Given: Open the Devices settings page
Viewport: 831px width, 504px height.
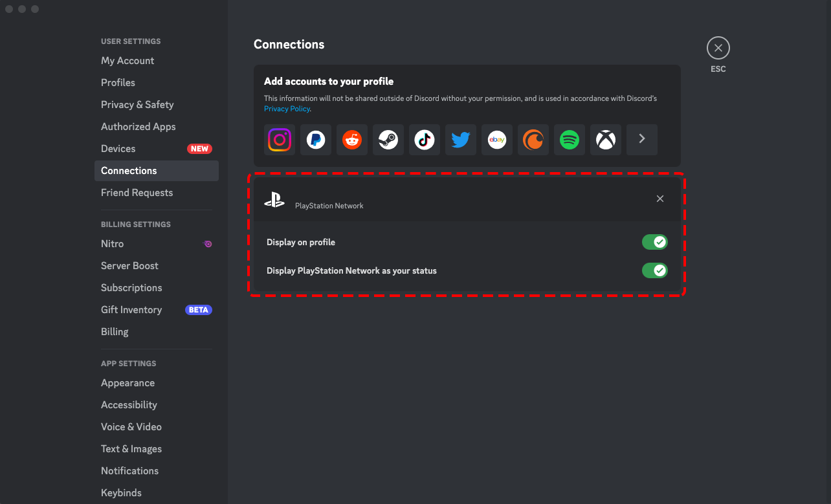Looking at the screenshot, I should [118, 149].
